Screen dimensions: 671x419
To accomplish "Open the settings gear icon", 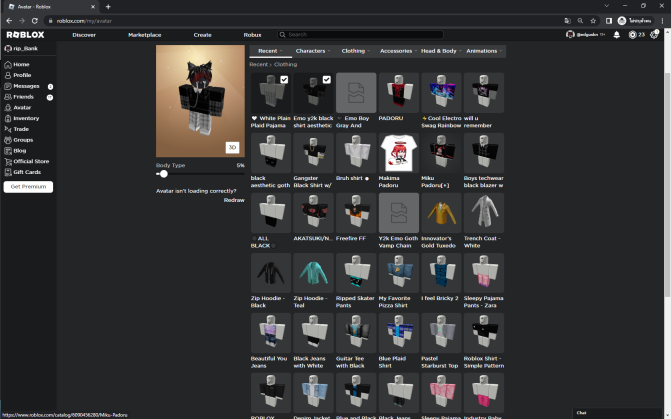I will [x=654, y=35].
